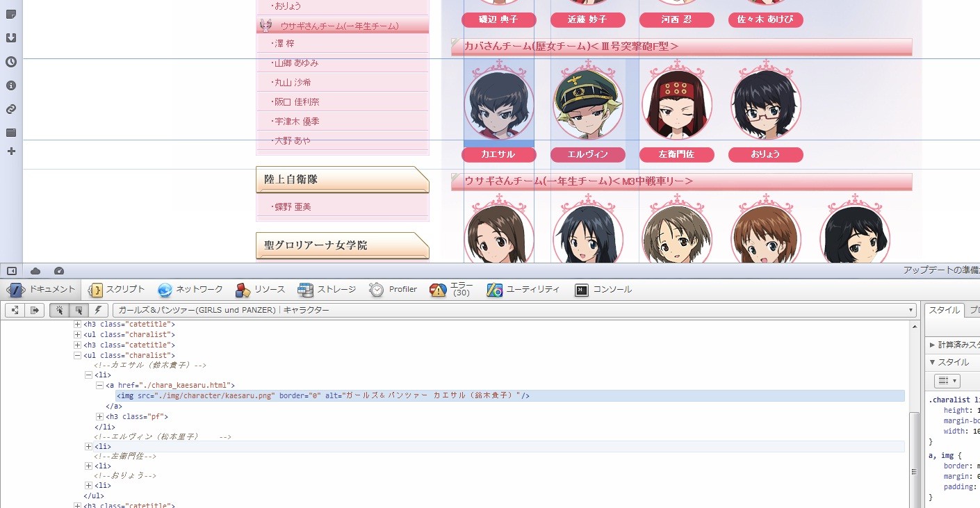Click the 佐々木 あけび name button
The width and height of the screenshot is (980, 508).
(766, 19)
